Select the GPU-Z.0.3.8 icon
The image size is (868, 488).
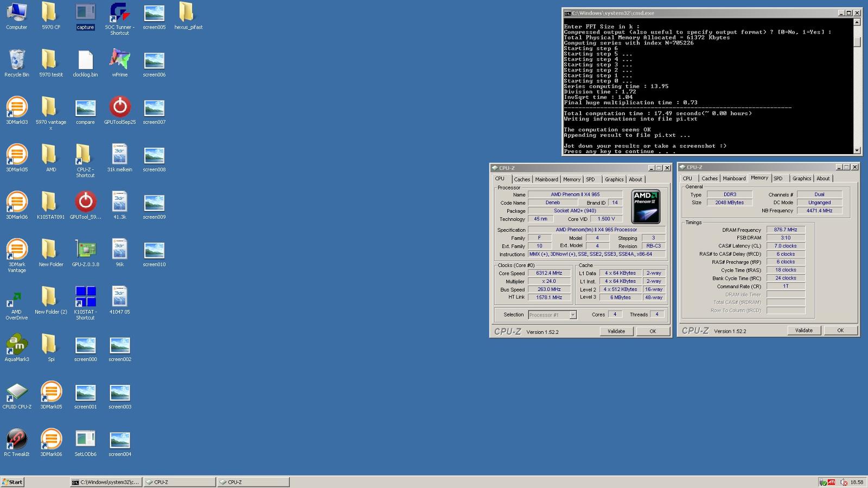tap(85, 253)
